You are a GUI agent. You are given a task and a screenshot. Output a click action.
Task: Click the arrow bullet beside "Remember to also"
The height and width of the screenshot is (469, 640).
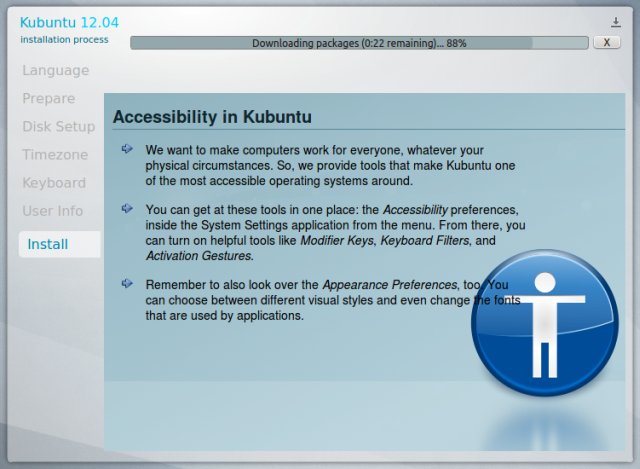tap(127, 283)
